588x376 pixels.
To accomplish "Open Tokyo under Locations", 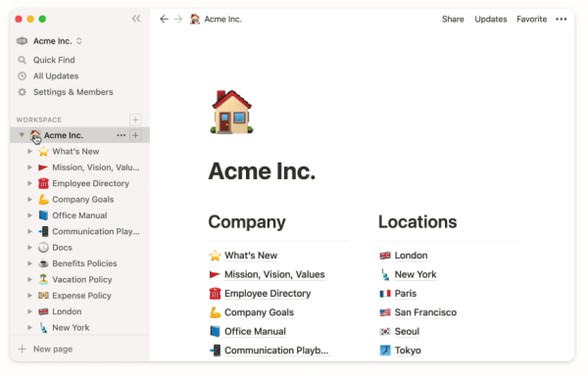I will coord(408,351).
